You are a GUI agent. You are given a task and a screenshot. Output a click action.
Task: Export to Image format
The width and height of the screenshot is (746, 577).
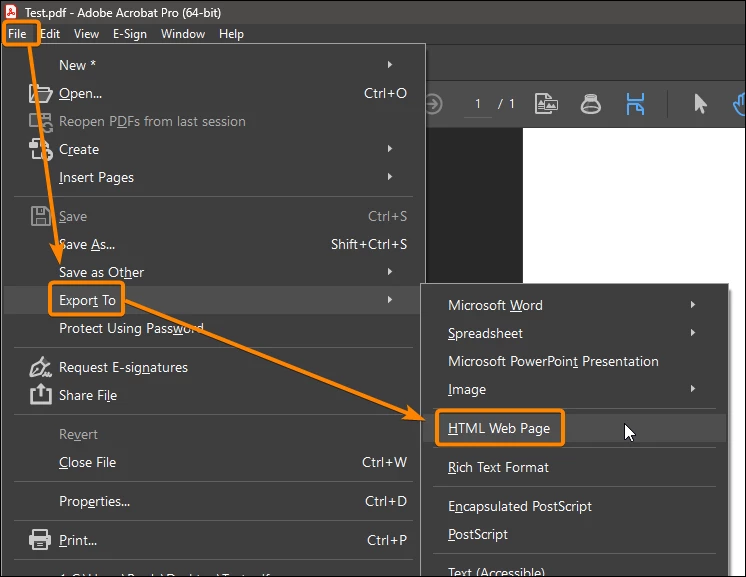point(575,389)
